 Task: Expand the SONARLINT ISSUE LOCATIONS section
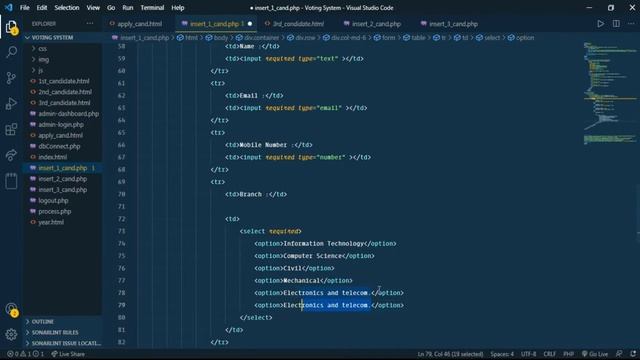(x=66, y=343)
